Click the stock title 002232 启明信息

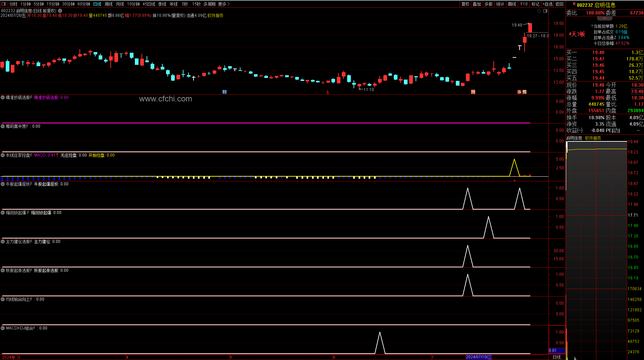click(x=596, y=5)
